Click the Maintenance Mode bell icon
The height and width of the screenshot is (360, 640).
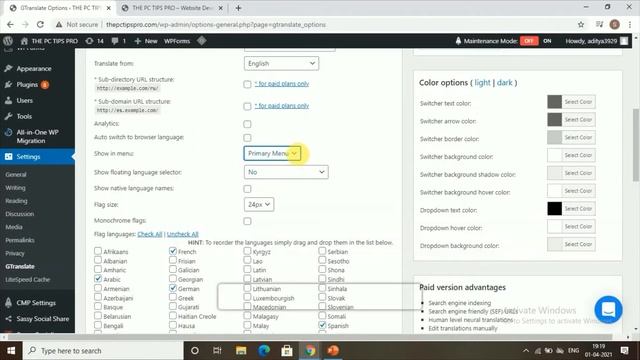[x=458, y=41]
